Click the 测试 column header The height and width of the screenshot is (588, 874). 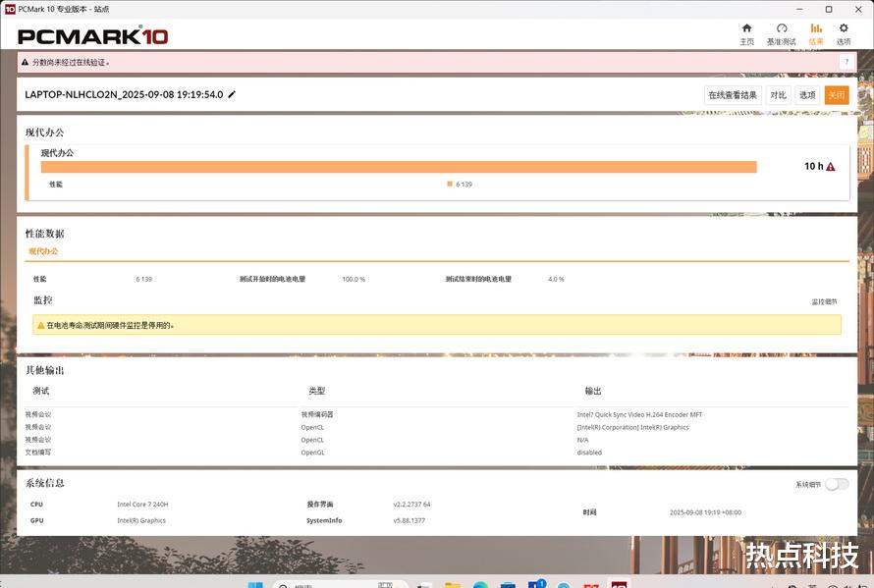[40, 391]
